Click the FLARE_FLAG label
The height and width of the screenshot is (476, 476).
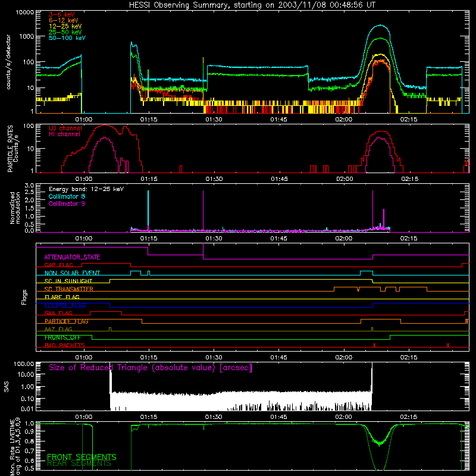pos(62,297)
